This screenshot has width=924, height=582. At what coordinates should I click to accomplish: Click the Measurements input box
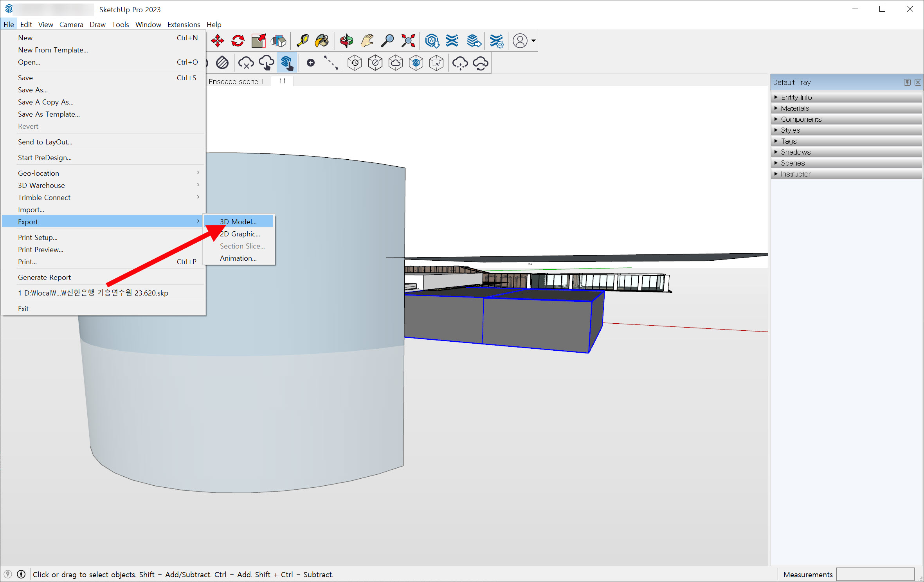(x=875, y=574)
